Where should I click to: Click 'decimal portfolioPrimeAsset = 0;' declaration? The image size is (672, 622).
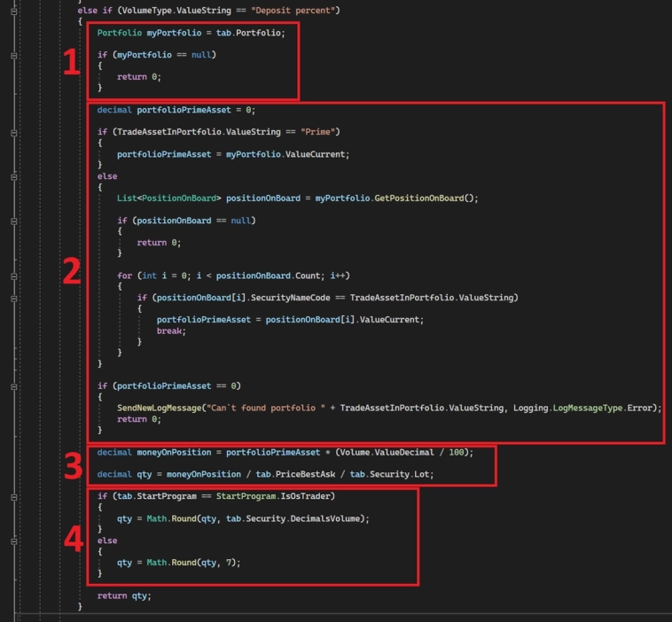(176, 110)
